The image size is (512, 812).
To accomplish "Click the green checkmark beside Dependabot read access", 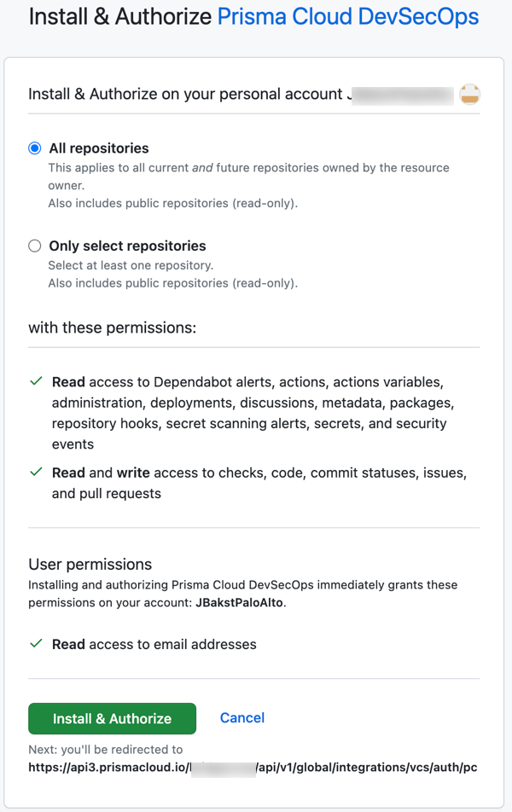I will (36, 381).
